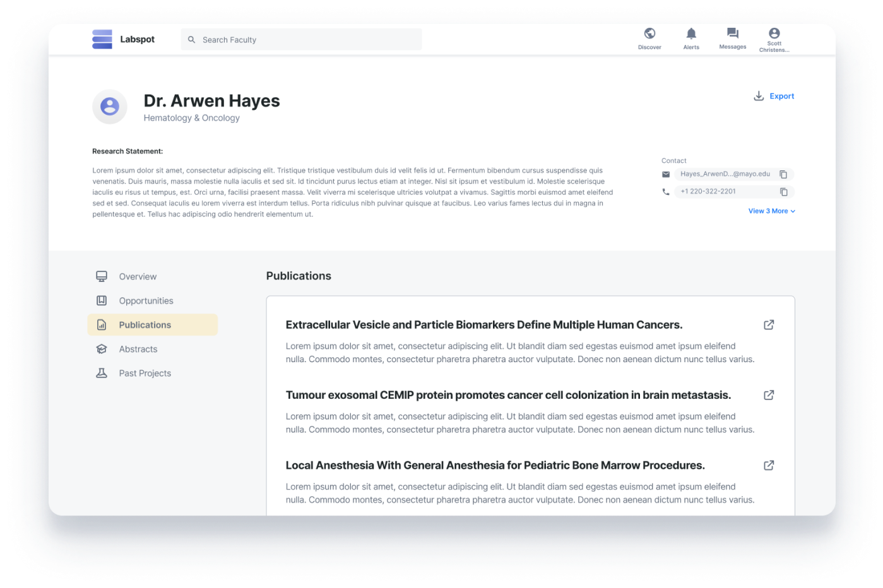883x588 pixels.
Task: Click the Publications document icon
Action: click(x=102, y=325)
